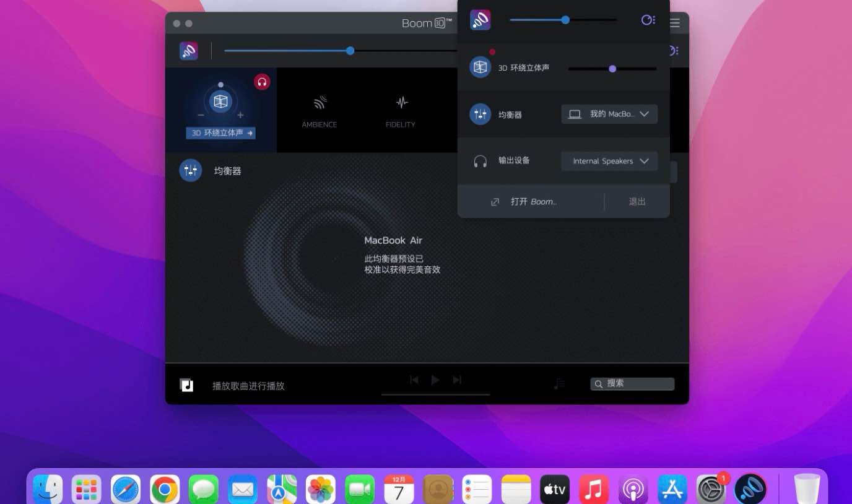Open Mail from the Dock
The height and width of the screenshot is (504, 852).
coord(243,490)
